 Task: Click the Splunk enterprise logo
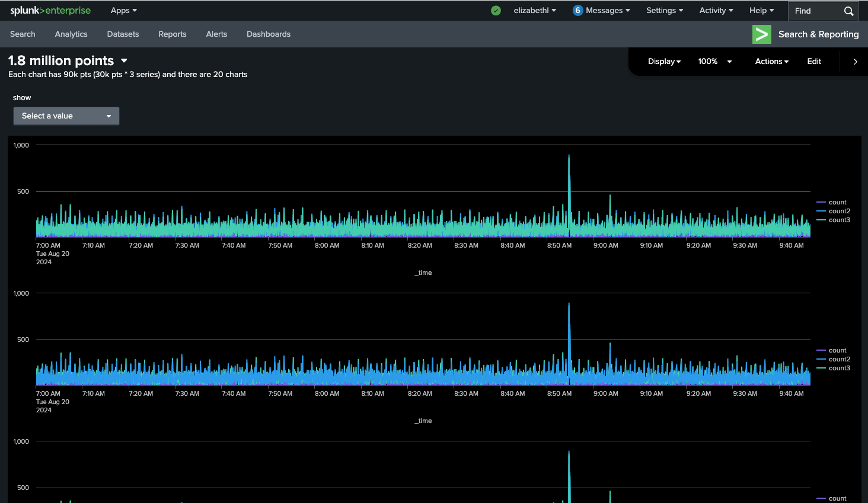click(50, 11)
